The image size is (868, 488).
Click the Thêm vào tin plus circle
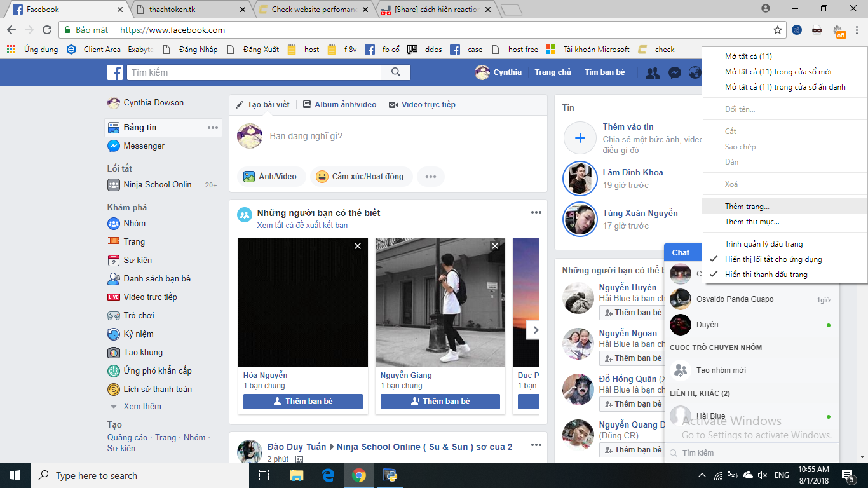click(x=580, y=138)
